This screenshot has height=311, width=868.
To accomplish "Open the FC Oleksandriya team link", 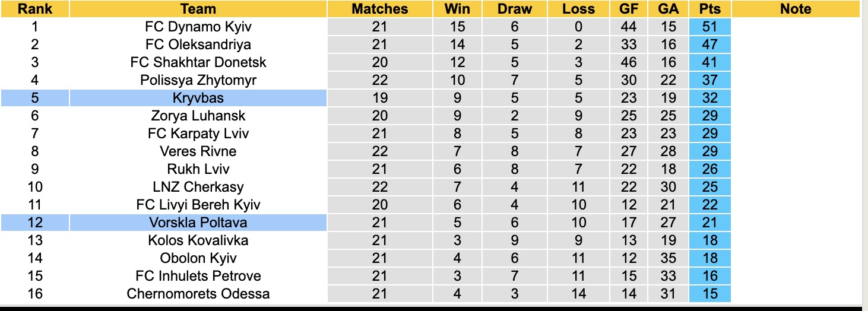I will pyautogui.click(x=198, y=45).
